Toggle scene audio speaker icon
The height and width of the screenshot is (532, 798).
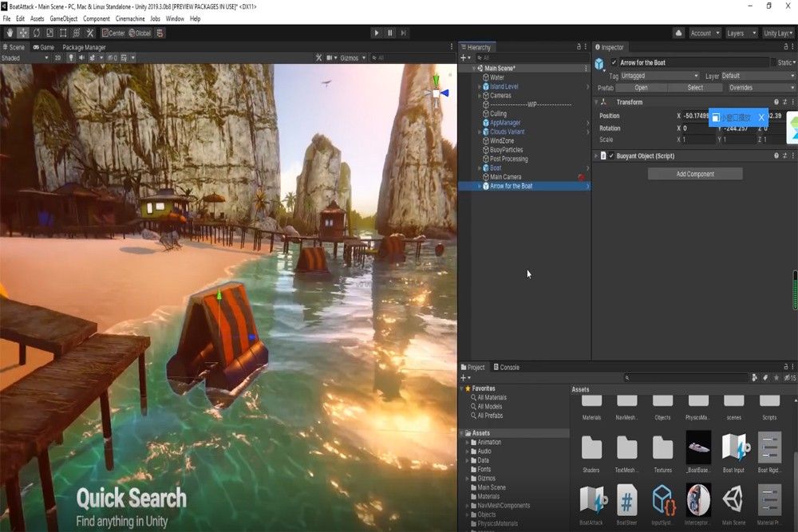point(81,58)
